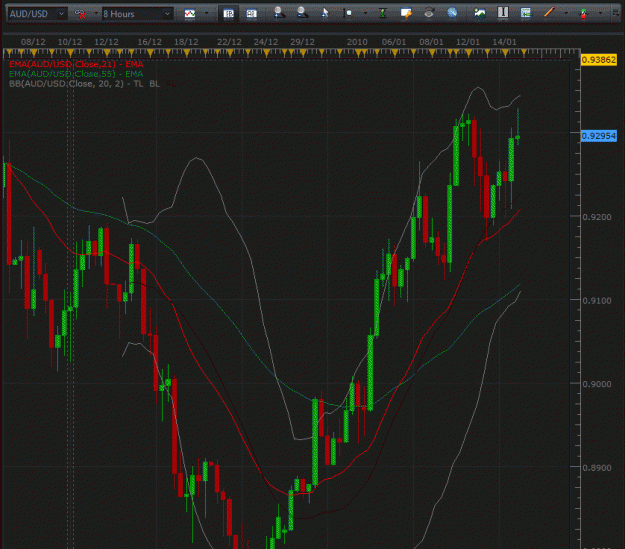Screen dimensions: 625x549
Task: Click the zoom out magnifier icon
Action: click(302, 13)
